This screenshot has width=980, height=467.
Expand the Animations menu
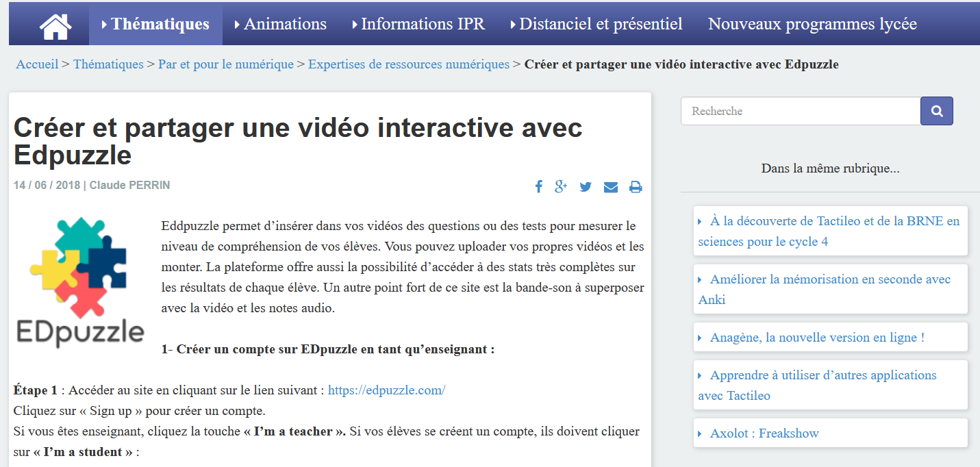pyautogui.click(x=281, y=24)
